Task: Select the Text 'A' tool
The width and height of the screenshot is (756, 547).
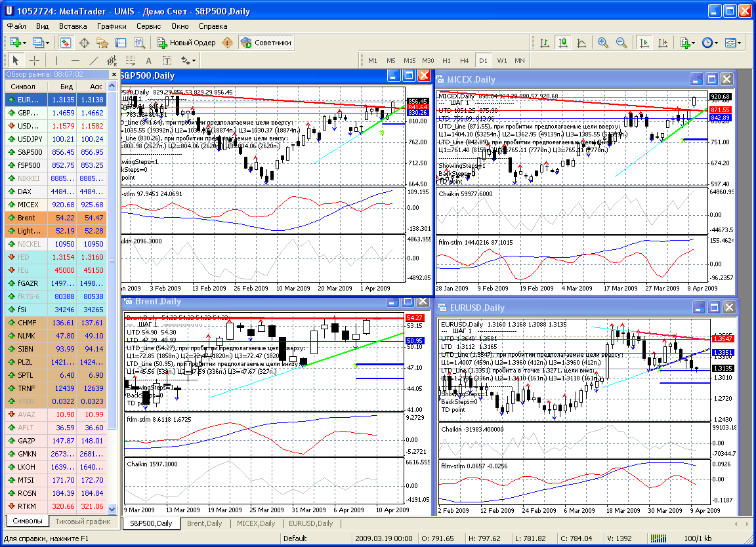Action: click(148, 61)
